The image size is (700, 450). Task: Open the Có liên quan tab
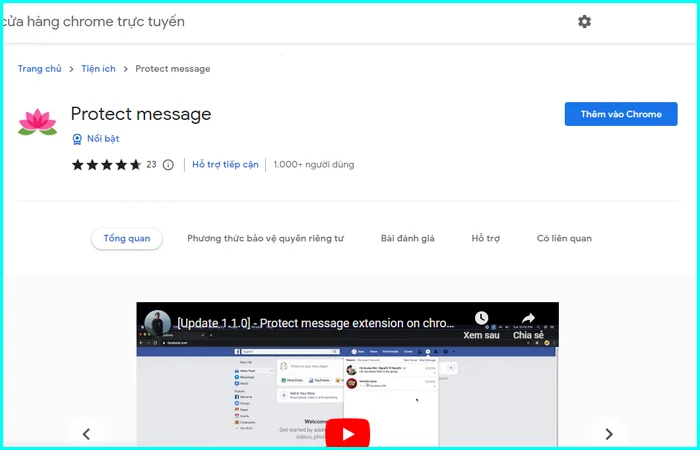pyautogui.click(x=564, y=238)
